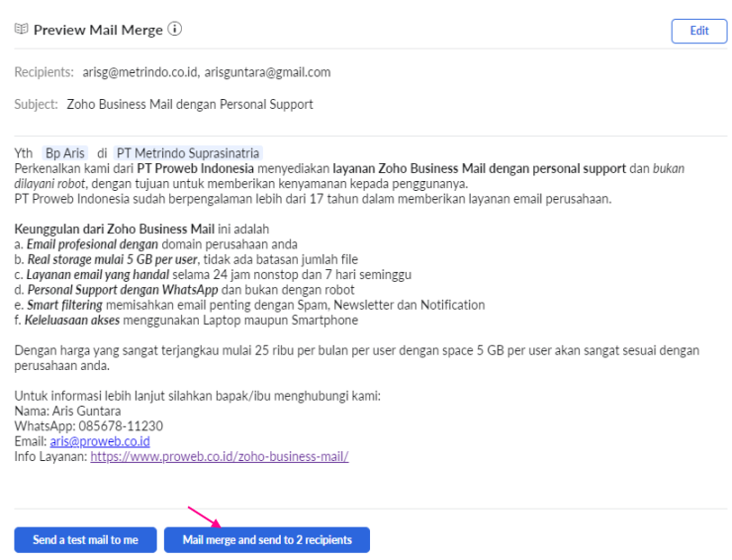
Task: Click the Untuk informasi lebih lanjut line
Action: (198, 396)
